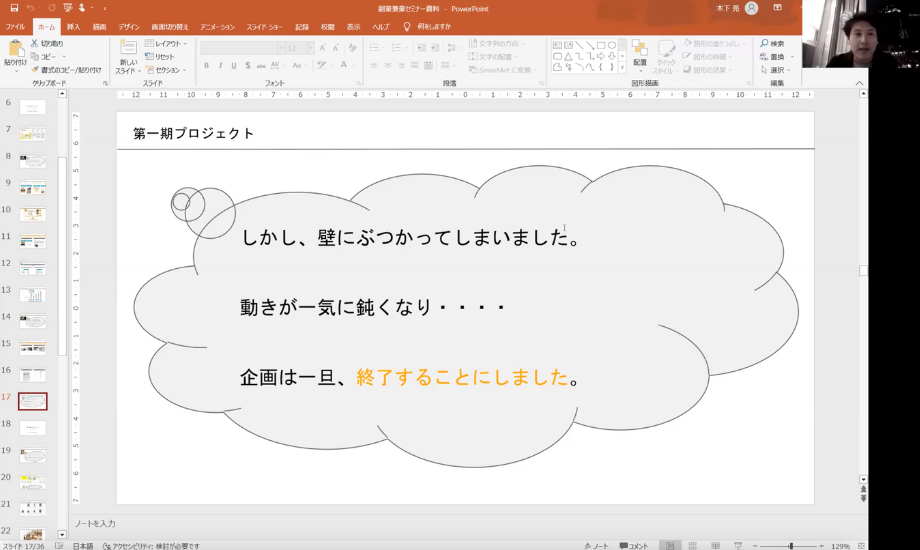Switch to the Slide Show (スライドショー) tab
The width and height of the screenshot is (920, 550).
click(x=264, y=27)
